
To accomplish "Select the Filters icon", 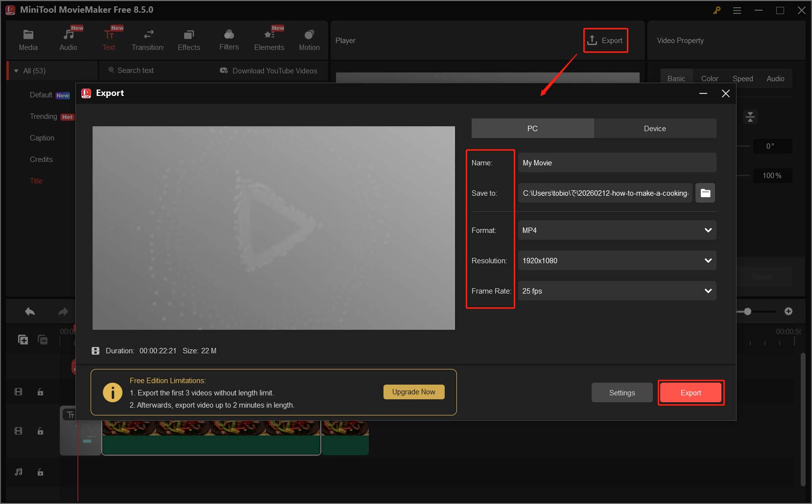I will click(x=229, y=39).
